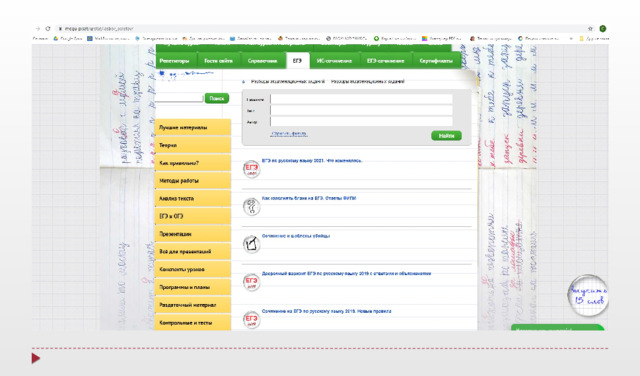This screenshot has height=376, width=640.
Task: Open the Теория sidebar section
Action: (x=193, y=145)
